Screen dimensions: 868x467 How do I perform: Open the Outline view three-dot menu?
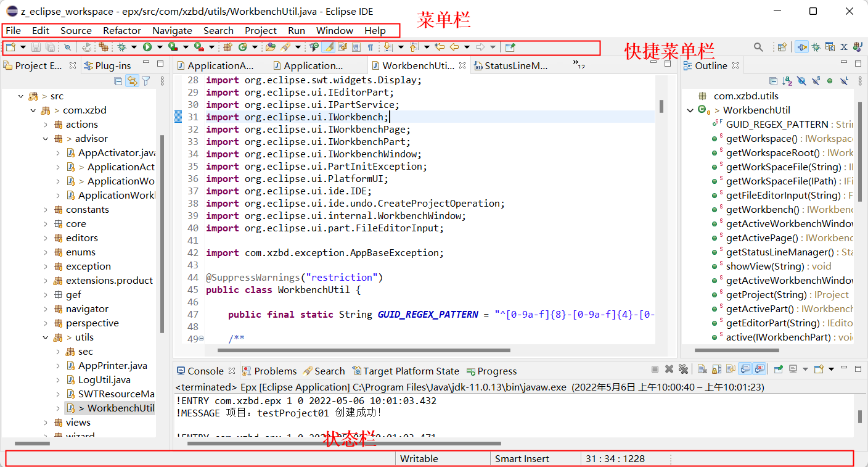click(x=861, y=81)
